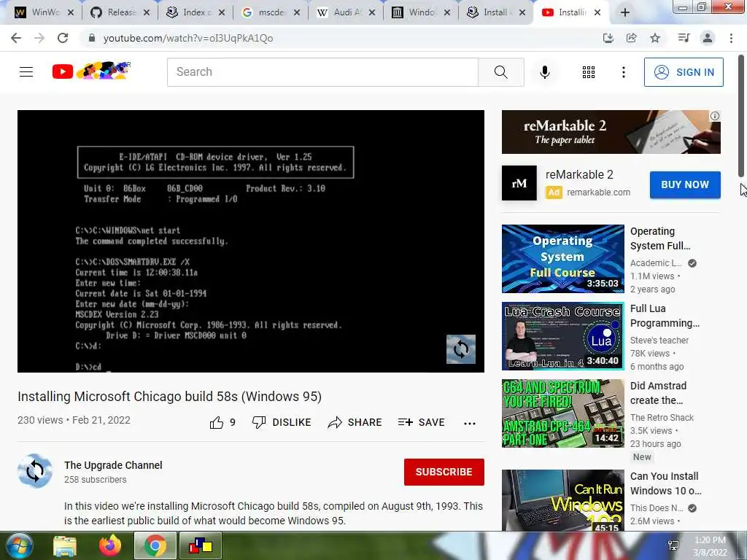Image resolution: width=747 pixels, height=560 pixels.
Task: Switch to WinWorld tab
Action: [44, 12]
